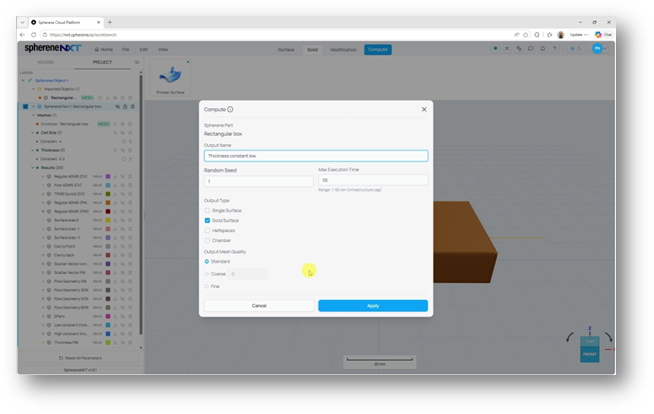Uncheck the Solid Surface checkbox
This screenshot has width=654, height=414.
click(x=207, y=221)
